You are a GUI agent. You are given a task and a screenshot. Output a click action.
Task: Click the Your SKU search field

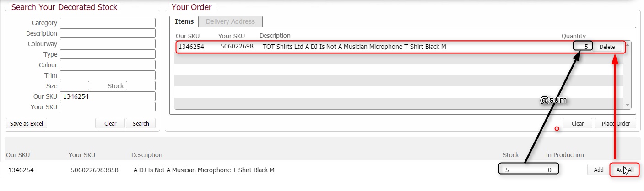point(108,107)
